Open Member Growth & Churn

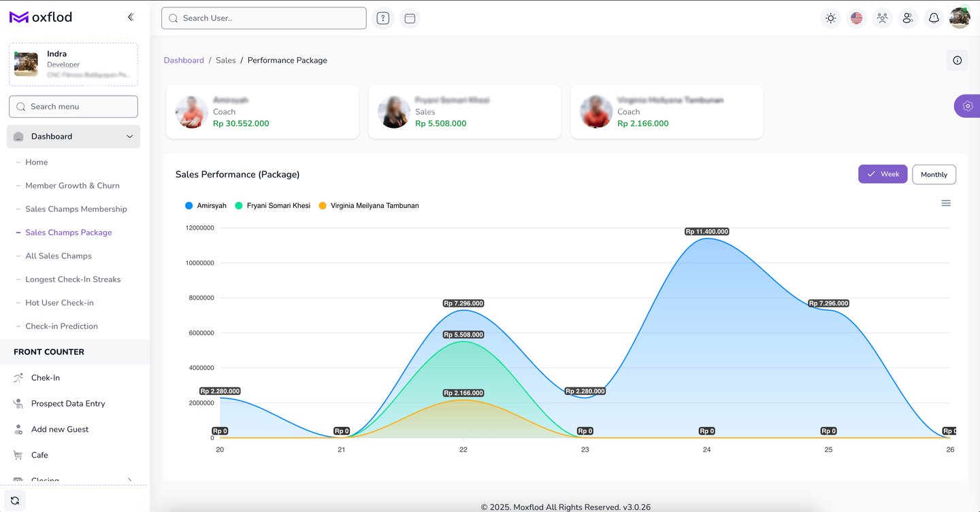pyautogui.click(x=72, y=186)
